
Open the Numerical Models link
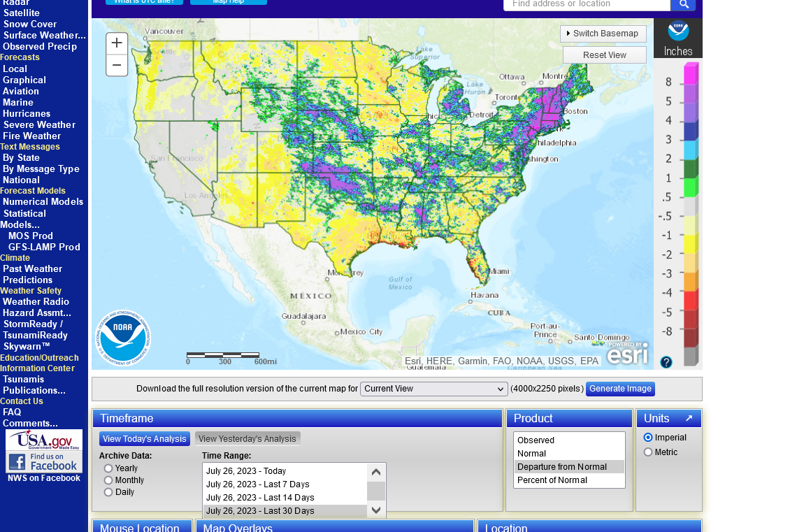[x=43, y=202]
